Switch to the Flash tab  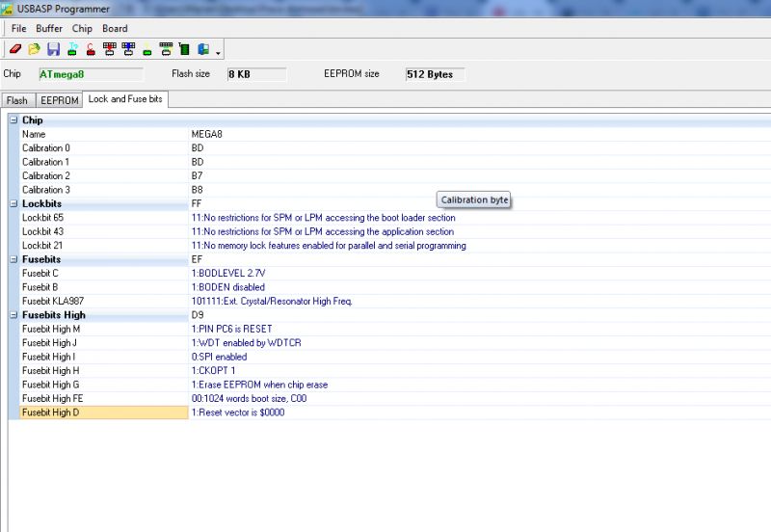click(x=17, y=100)
